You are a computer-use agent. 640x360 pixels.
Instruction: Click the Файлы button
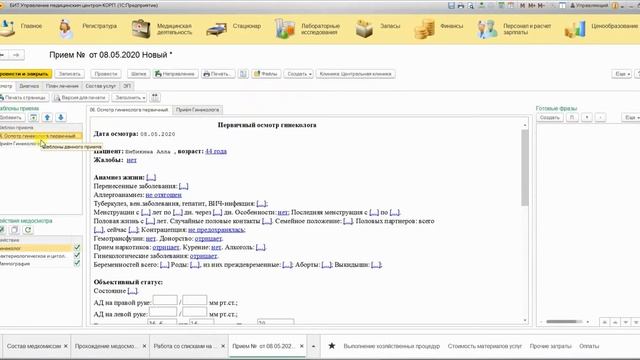point(266,74)
